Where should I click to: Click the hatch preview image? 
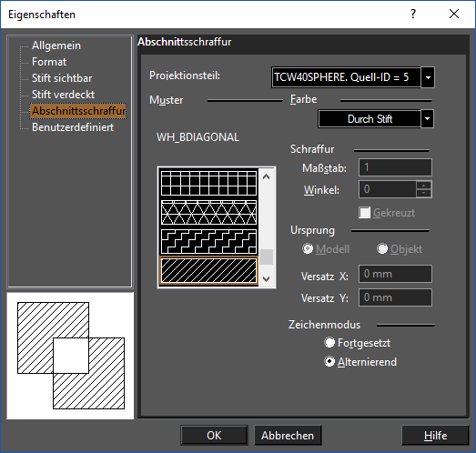tap(70, 356)
